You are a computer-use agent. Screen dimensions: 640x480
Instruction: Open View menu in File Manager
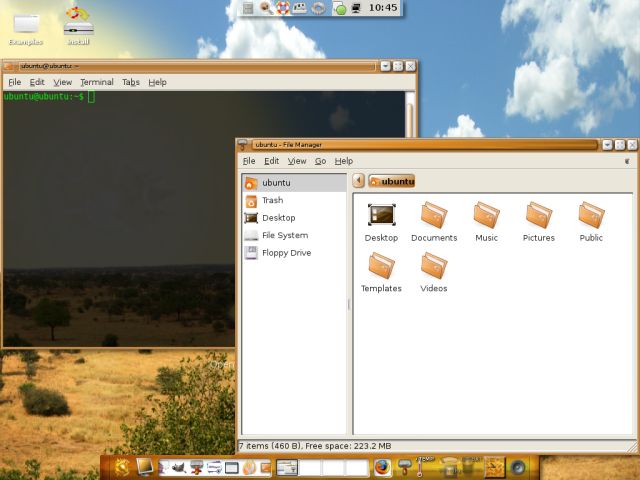[x=297, y=161]
